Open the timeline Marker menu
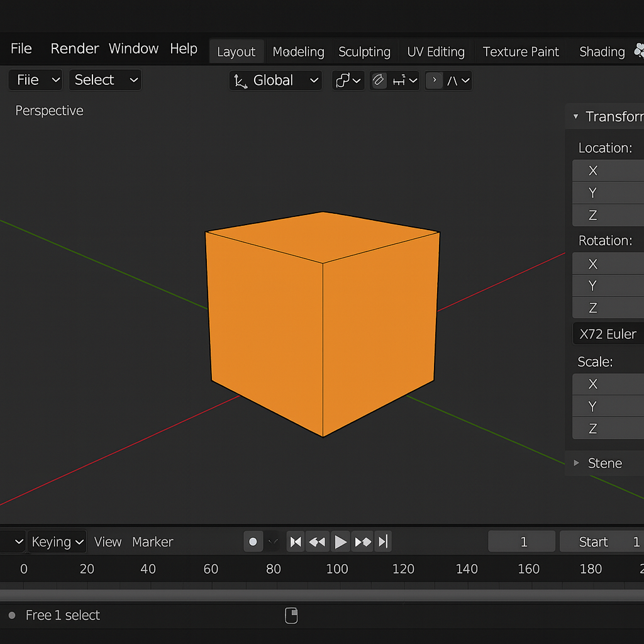Viewport: 644px width, 644px height. click(152, 541)
